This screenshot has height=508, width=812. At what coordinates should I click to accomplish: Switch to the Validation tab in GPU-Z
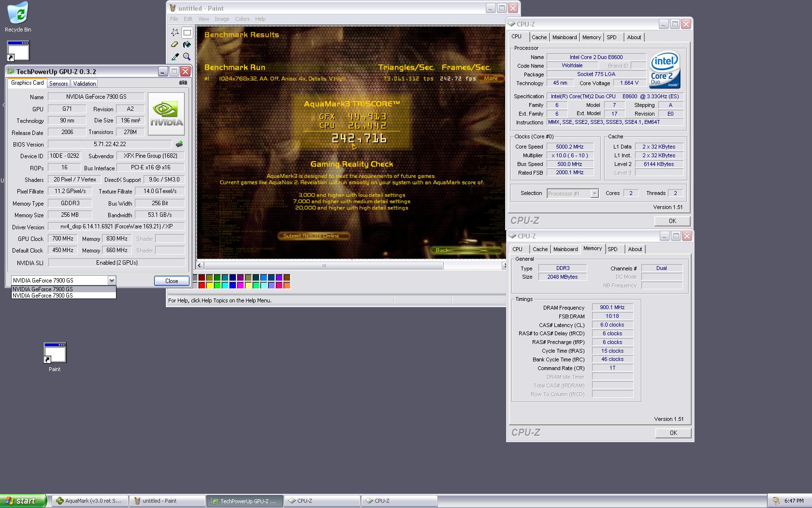point(85,84)
